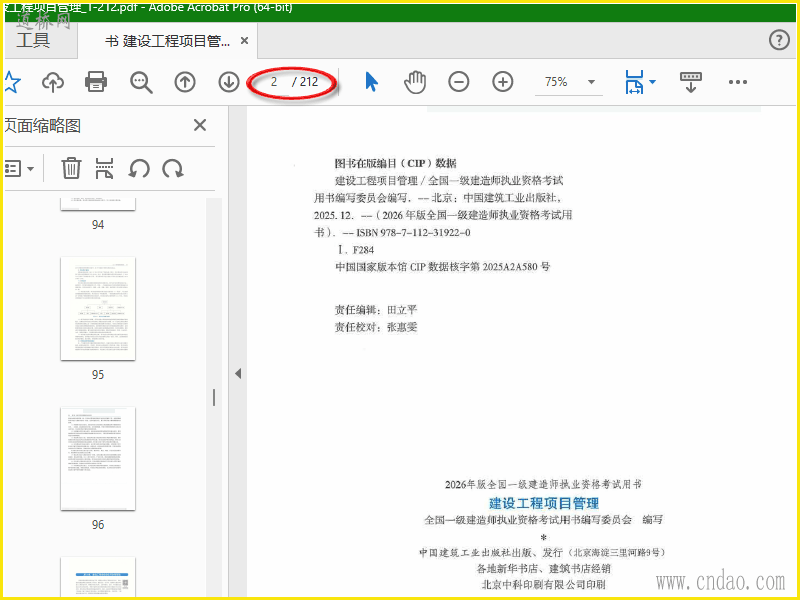The height and width of the screenshot is (600, 800).
Task: Click the scrolling mode keyboard icon
Action: [691, 82]
